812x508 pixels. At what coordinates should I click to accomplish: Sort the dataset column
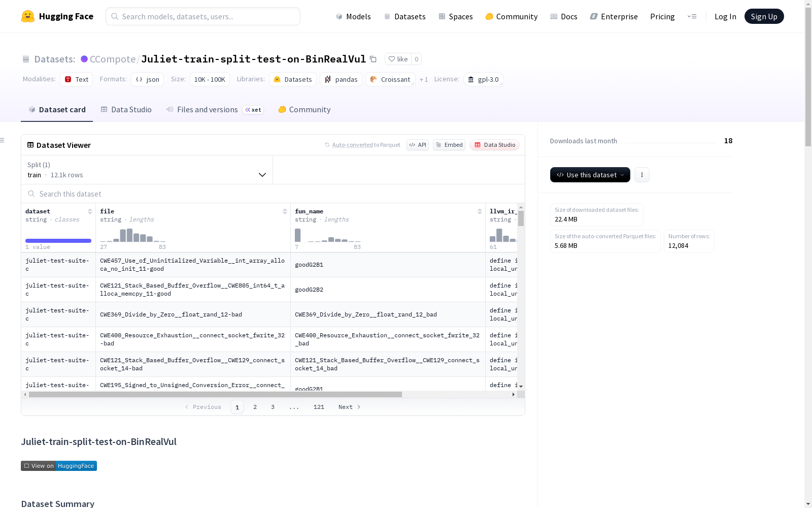coord(90,211)
